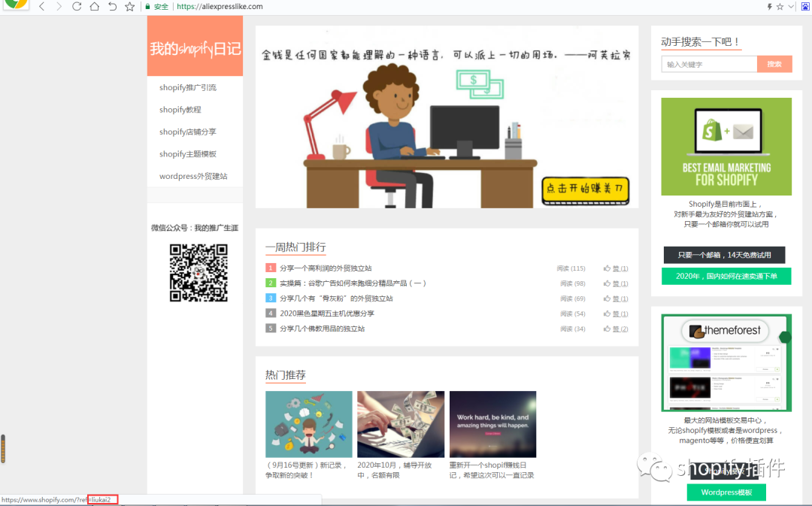Click the forward navigation arrow

tap(59, 6)
